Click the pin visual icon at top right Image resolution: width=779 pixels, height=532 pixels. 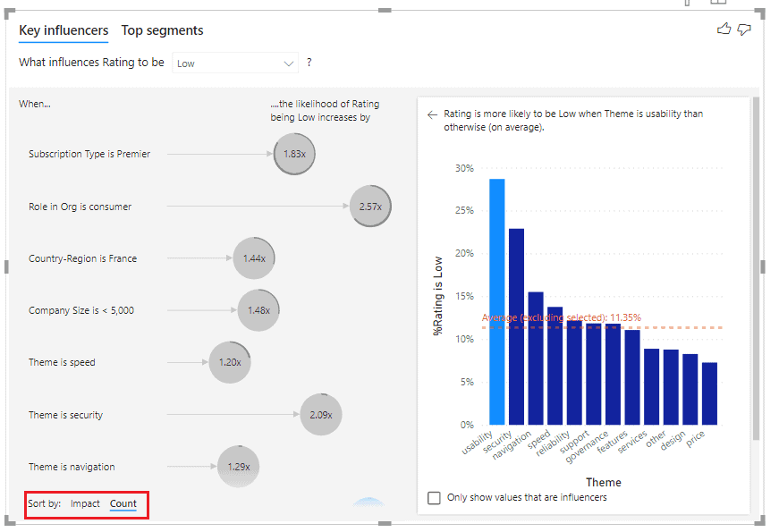click(x=687, y=4)
